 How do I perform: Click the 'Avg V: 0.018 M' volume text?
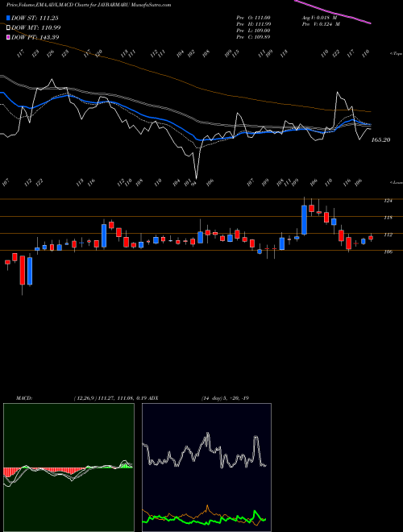[318, 18]
